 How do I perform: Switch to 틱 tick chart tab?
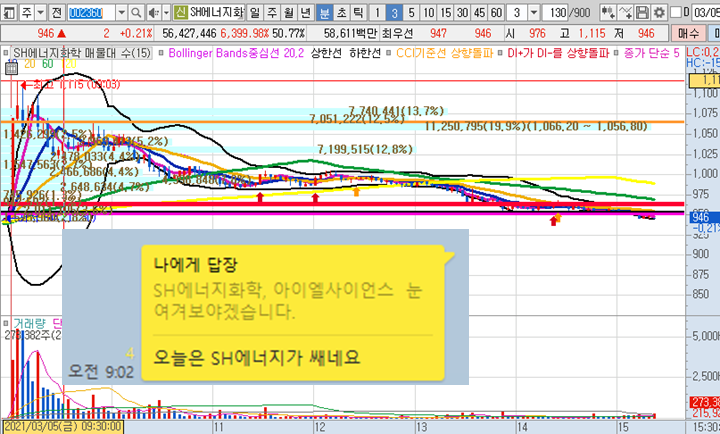click(358, 12)
